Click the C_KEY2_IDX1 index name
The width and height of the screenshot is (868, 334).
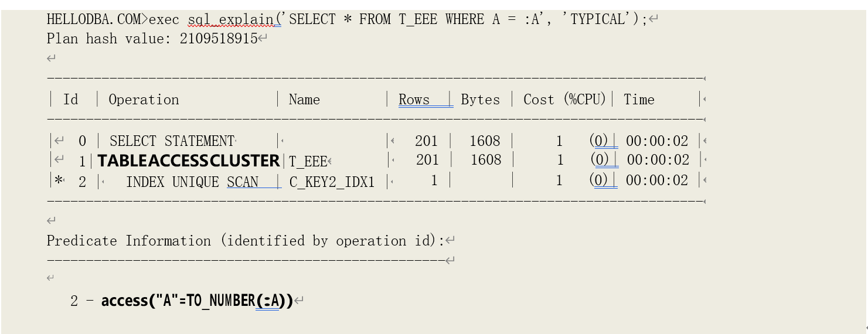coord(332,182)
